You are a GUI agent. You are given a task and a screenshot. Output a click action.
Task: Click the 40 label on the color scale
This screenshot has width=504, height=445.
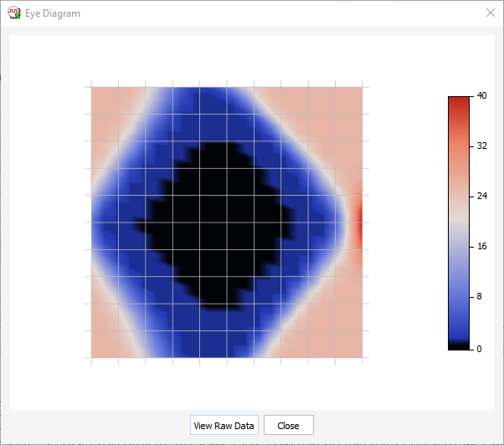pos(481,96)
